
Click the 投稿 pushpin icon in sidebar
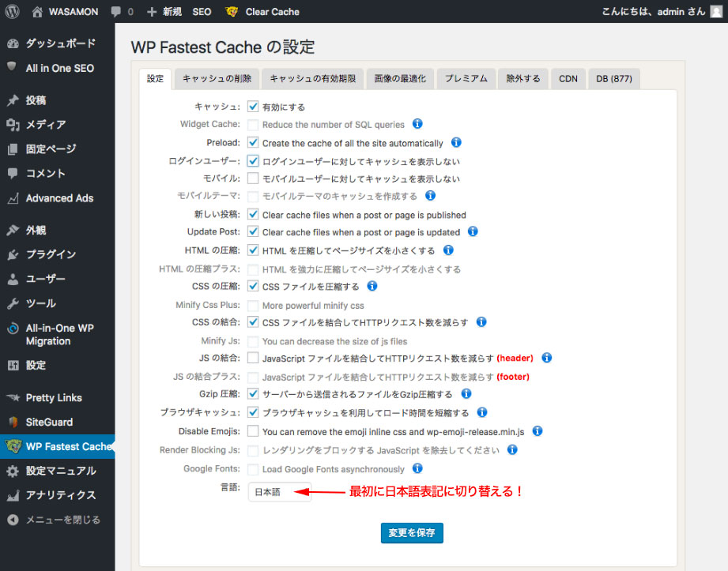point(13,100)
